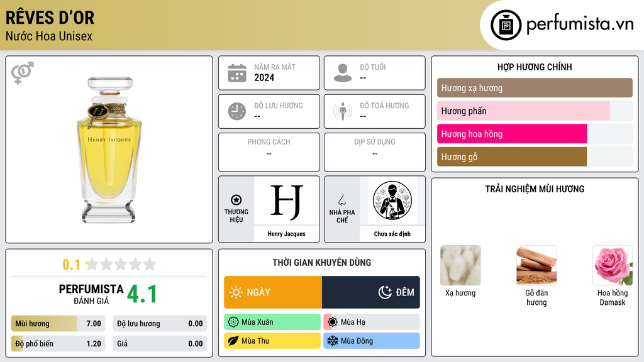The width and height of the screenshot is (644, 362).
Task: Click the unisex gender symbol icon
Action: [23, 73]
